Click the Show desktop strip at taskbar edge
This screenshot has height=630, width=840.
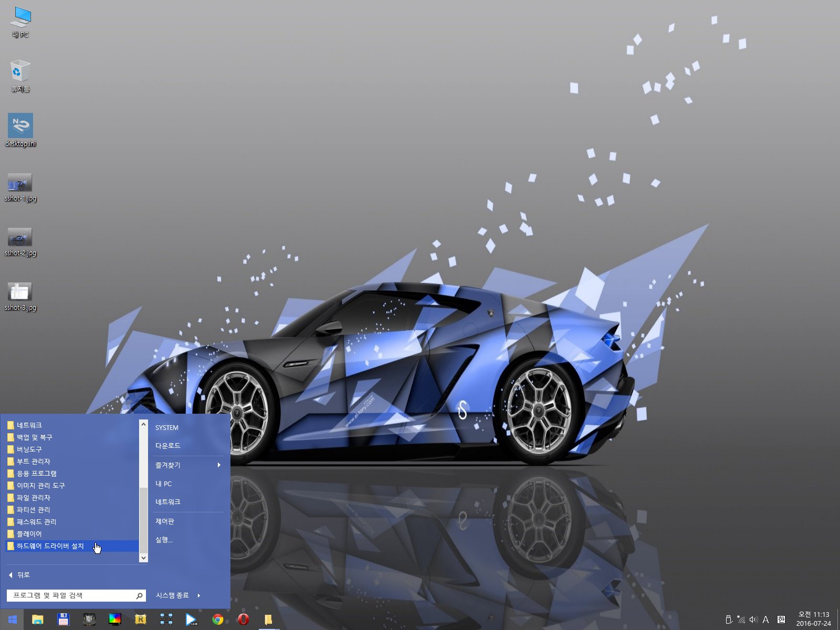click(x=838, y=619)
